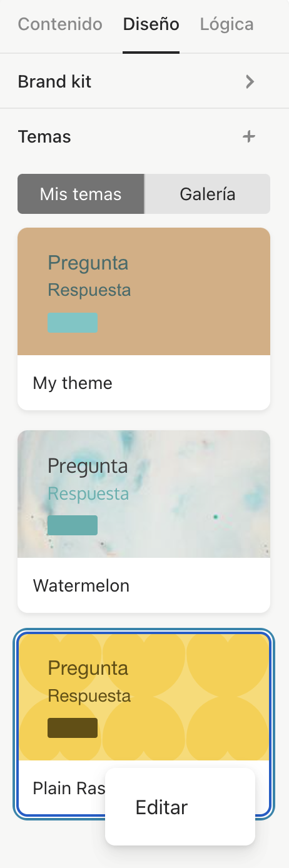Switch to Contenido tab

(60, 24)
